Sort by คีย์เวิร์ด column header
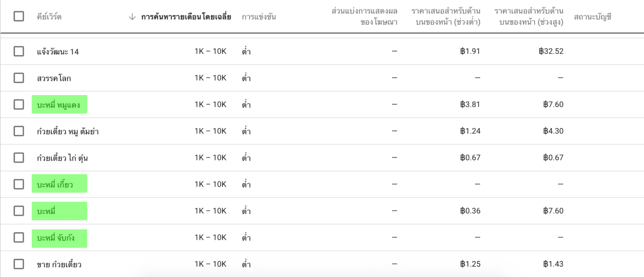 click(x=49, y=17)
